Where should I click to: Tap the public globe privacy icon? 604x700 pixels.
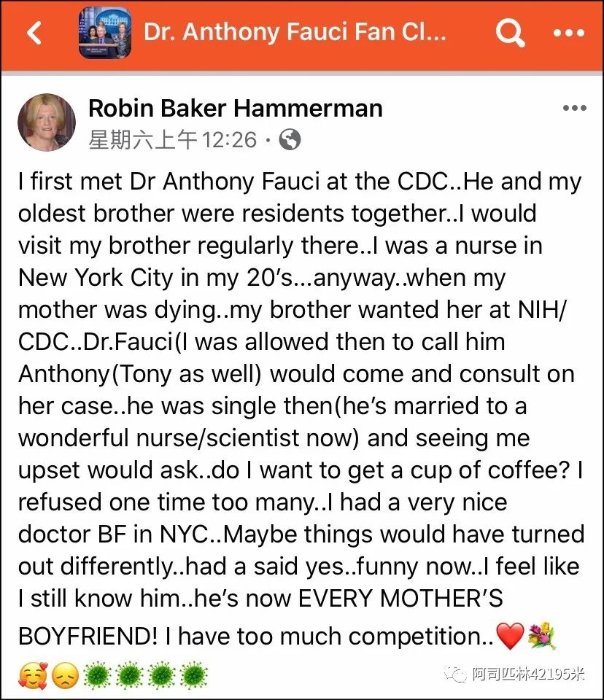290,140
